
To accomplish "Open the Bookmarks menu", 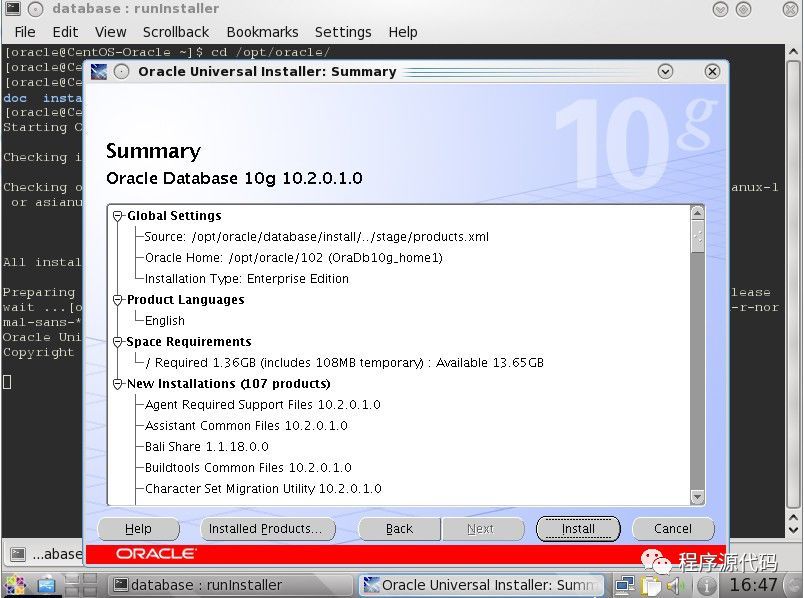I will 262,32.
